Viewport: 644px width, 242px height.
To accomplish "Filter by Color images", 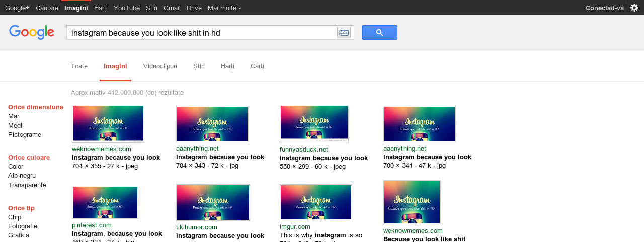I will click(16, 166).
